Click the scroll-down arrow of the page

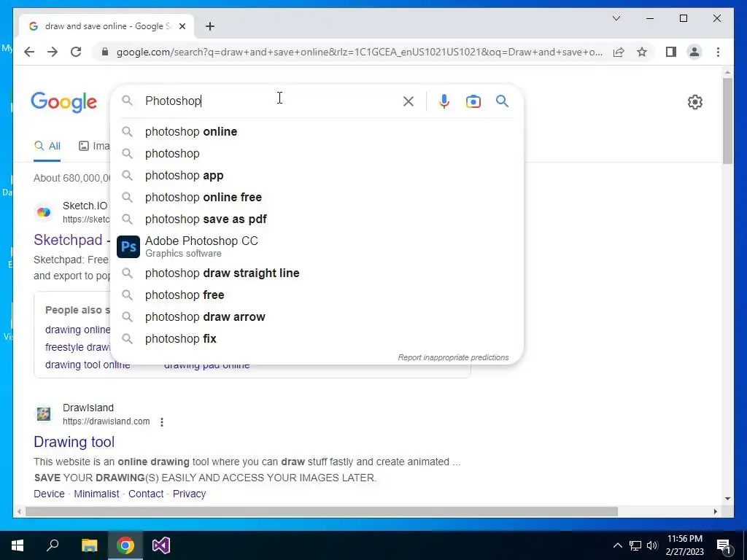coord(727,499)
